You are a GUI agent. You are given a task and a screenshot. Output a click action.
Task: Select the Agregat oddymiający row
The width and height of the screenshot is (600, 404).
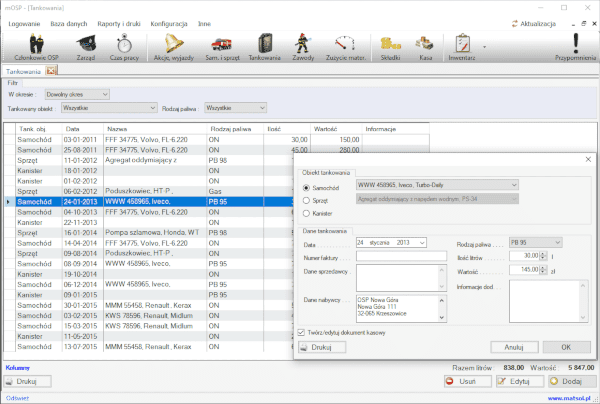[149, 160]
